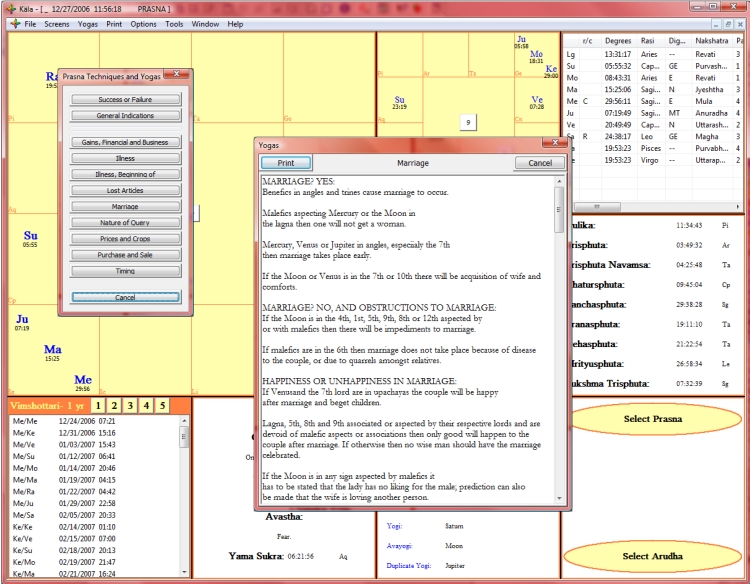Image resolution: width=750 pixels, height=584 pixels.
Task: Click scroll down arrow in dasa list
Action: (184, 572)
